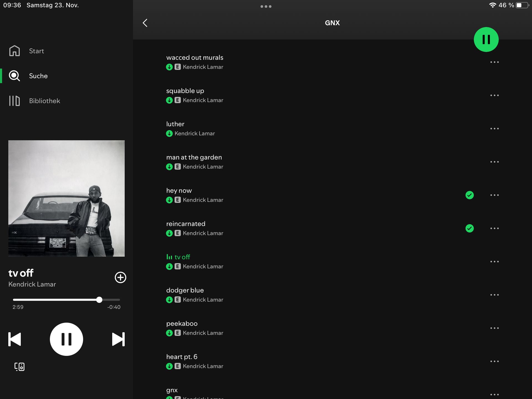Skip to the next track
Screen dimensions: 532x399
point(118,339)
